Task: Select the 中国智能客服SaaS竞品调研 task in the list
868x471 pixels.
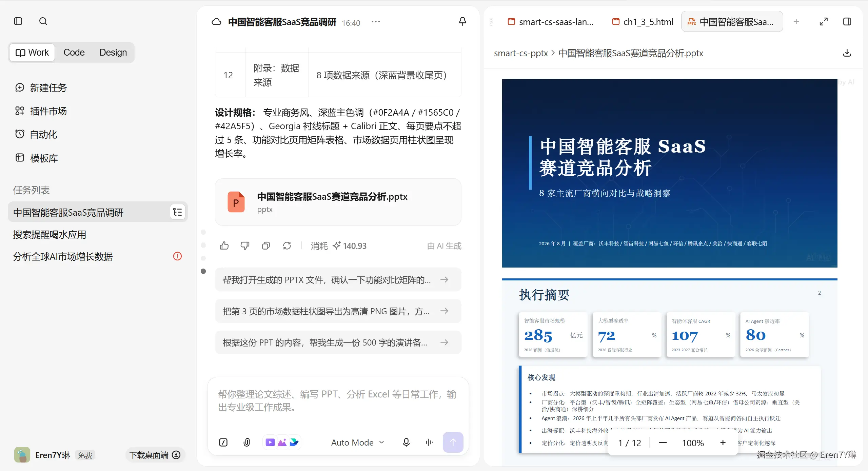Action: tap(97, 212)
